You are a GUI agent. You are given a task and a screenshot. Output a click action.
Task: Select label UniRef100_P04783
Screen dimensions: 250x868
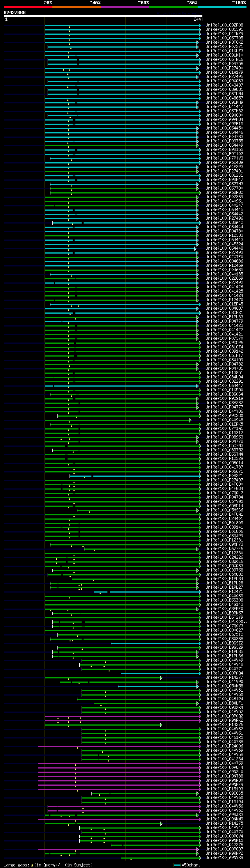(224, 137)
